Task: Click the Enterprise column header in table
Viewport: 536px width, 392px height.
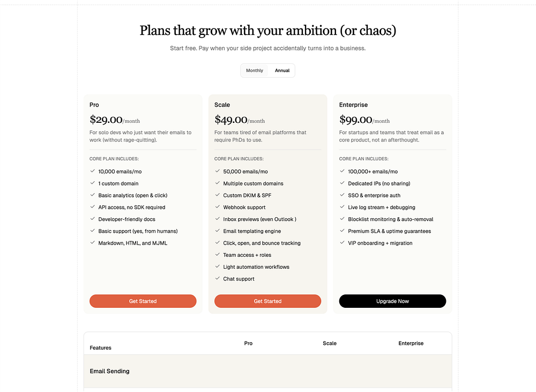Action: [411, 343]
